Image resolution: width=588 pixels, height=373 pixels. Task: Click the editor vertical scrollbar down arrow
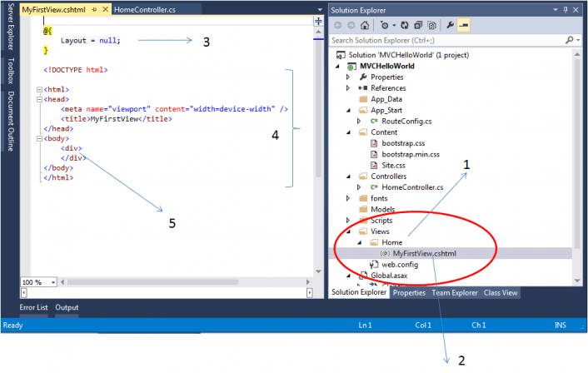pos(318,271)
